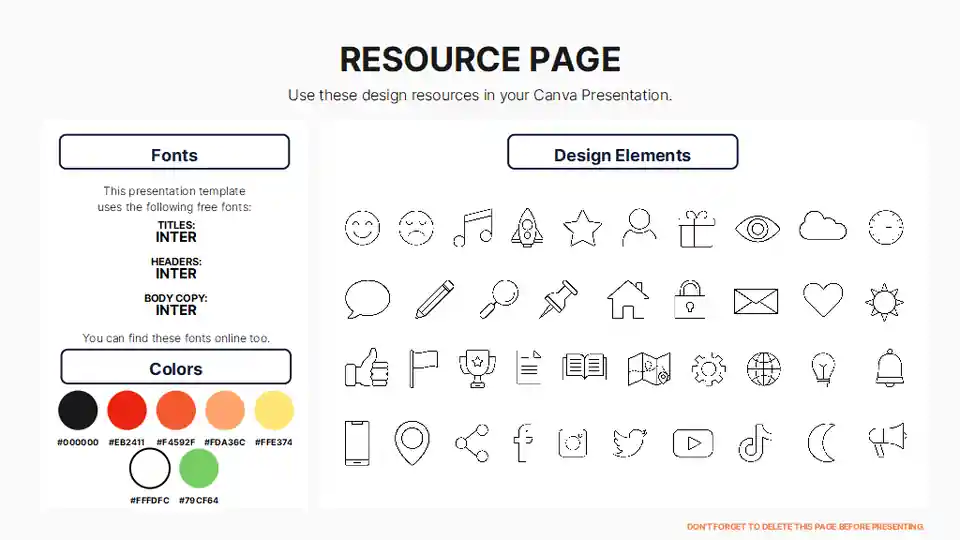Click the bell icon
This screenshot has height=540, width=960.
(x=889, y=368)
